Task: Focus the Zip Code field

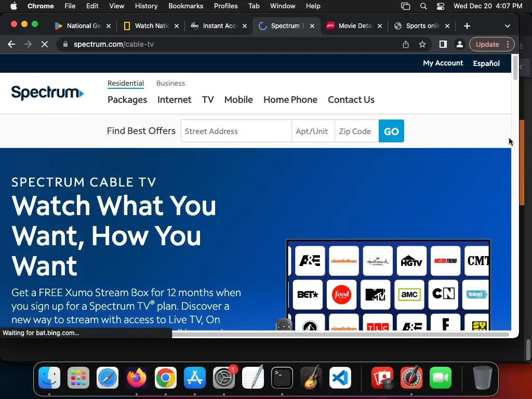Action: coord(356,131)
